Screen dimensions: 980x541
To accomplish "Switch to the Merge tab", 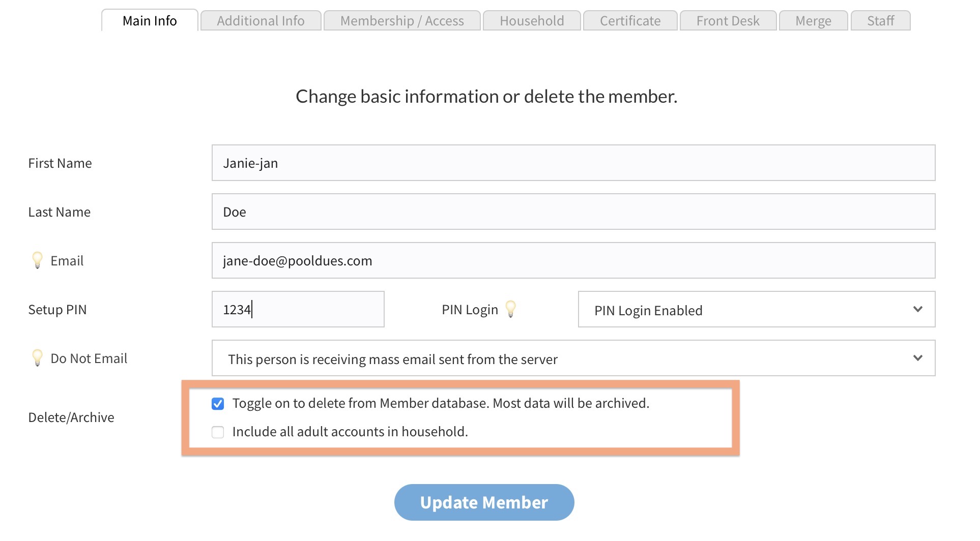I will click(x=813, y=21).
